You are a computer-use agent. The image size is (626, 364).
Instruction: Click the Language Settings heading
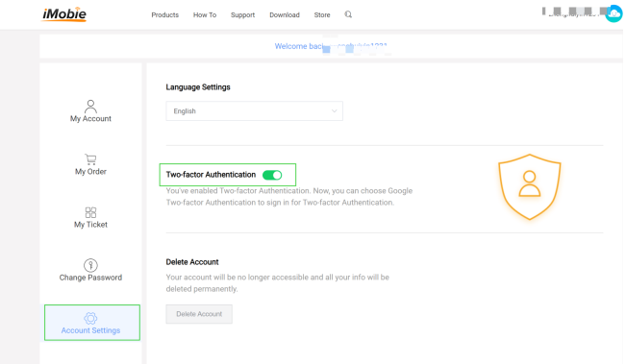coord(198,86)
